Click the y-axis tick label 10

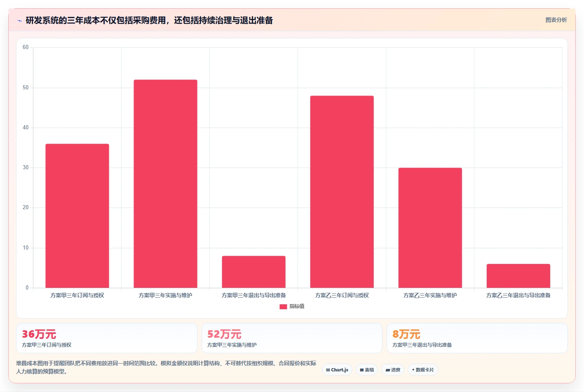pos(26,248)
